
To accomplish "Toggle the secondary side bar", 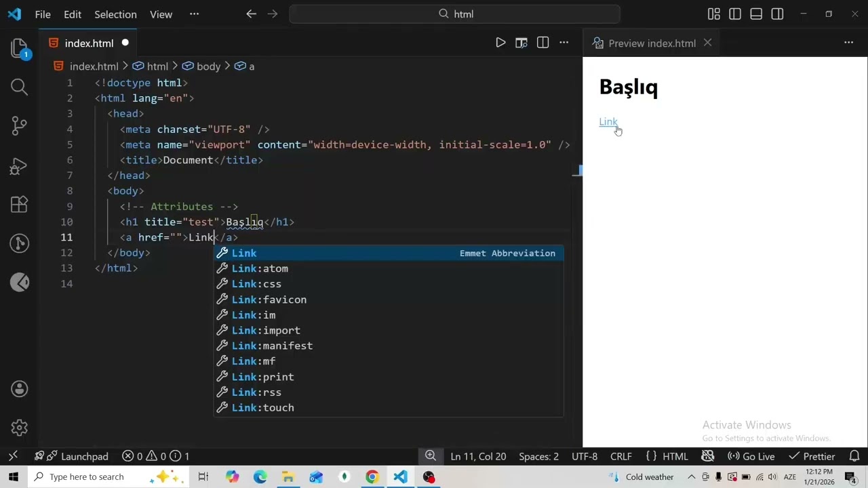I will [x=777, y=14].
